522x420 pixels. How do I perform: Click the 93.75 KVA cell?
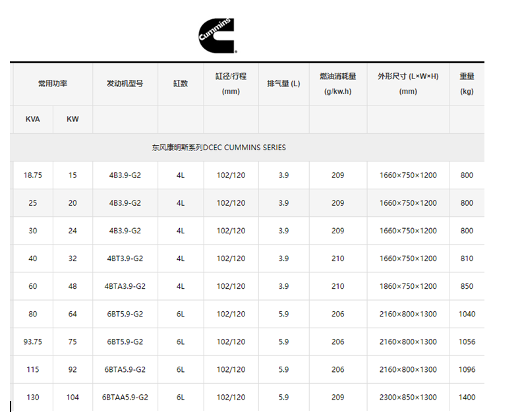(x=33, y=342)
